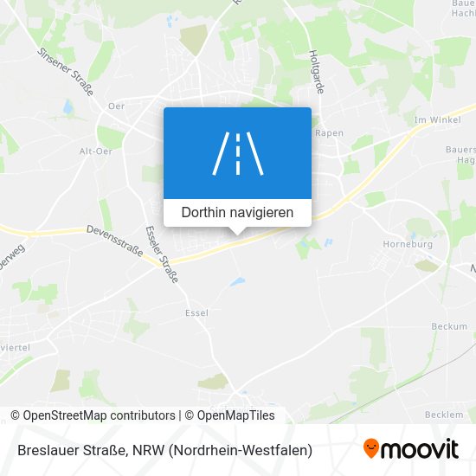Open the OpenMapTiles attribution link
This screenshot has width=476, height=476.
click(230, 415)
